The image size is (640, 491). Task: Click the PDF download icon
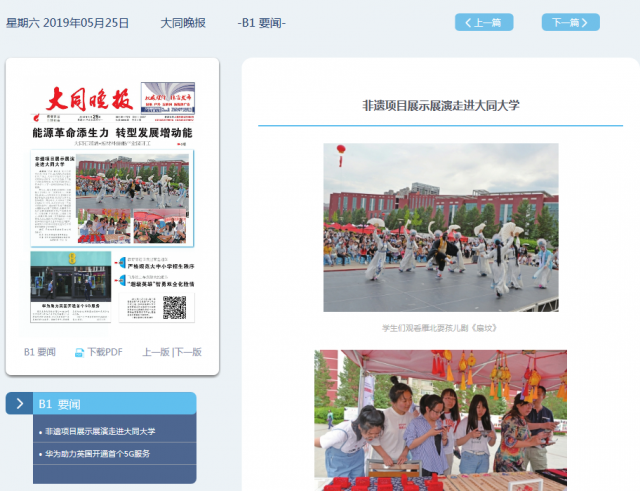[79, 353]
